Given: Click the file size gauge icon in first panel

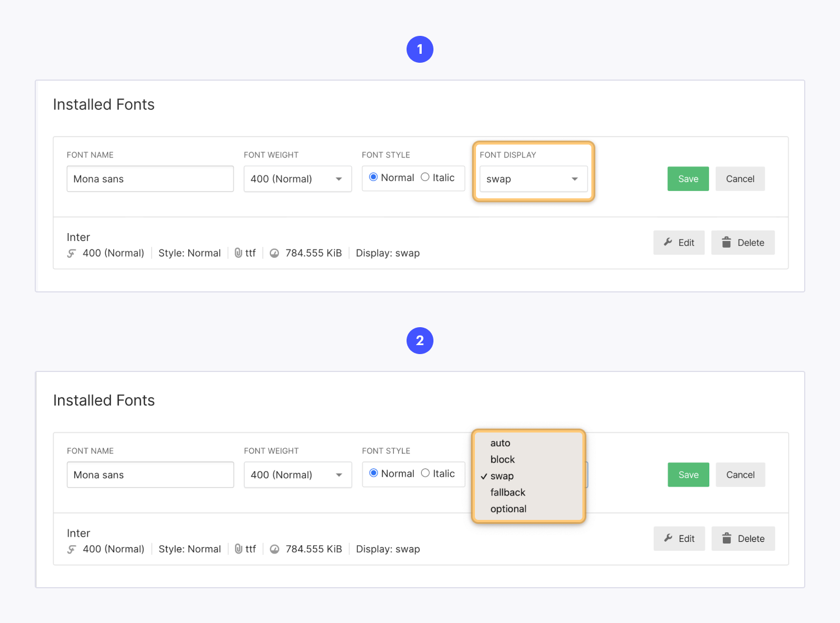Looking at the screenshot, I should [274, 253].
